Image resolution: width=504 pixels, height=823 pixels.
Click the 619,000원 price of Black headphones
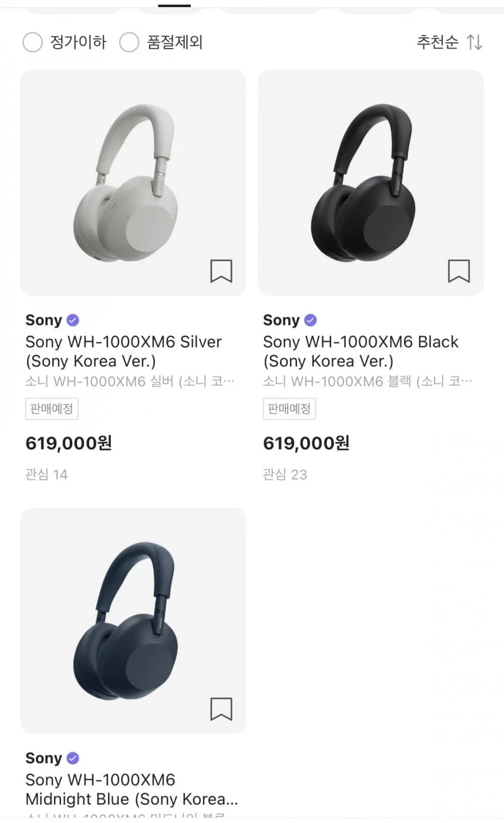point(306,443)
